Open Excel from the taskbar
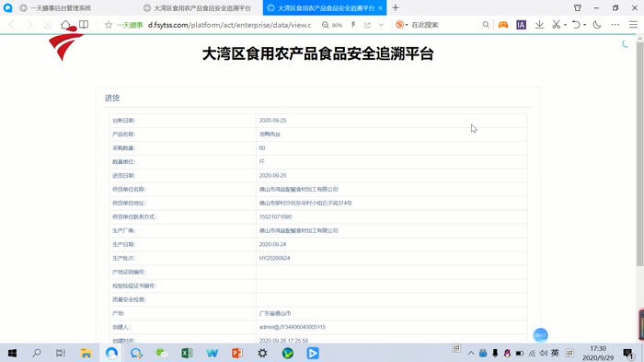Viewport: 644px width, 362px height. coord(187,353)
